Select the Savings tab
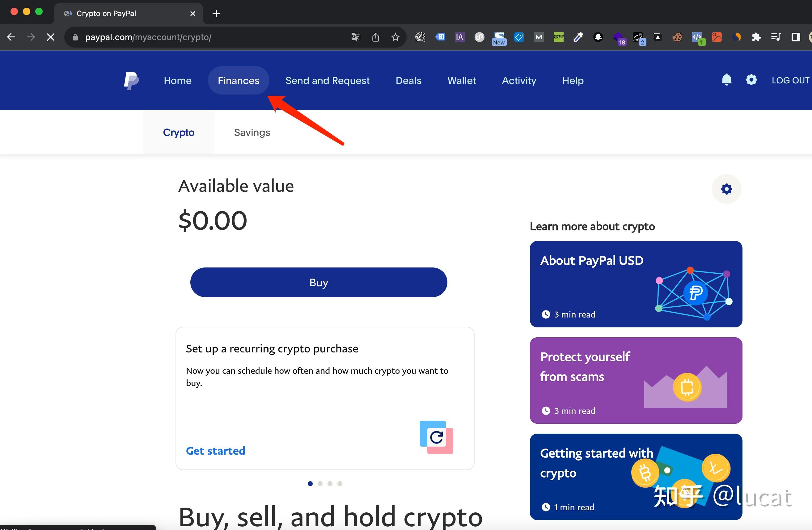The height and width of the screenshot is (530, 812). coord(252,132)
